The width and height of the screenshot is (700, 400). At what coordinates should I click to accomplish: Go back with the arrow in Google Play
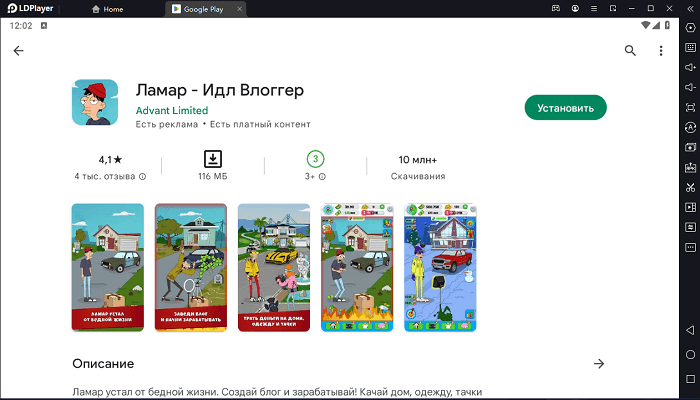click(x=18, y=51)
